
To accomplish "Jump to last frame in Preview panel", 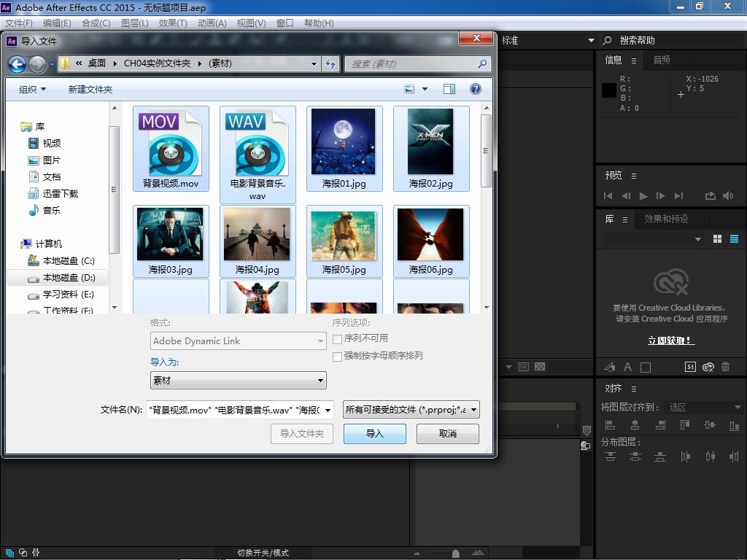I will 678,195.
